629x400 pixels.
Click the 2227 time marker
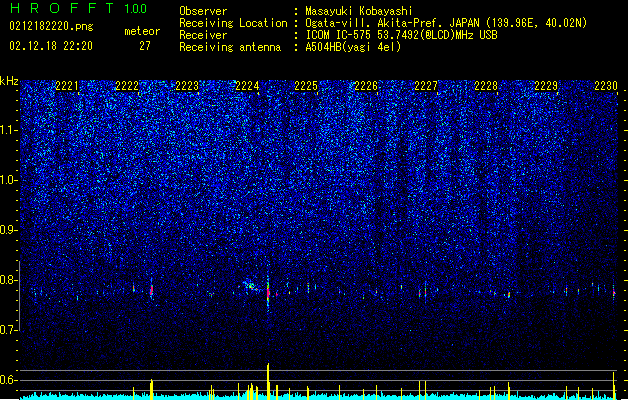426,86
